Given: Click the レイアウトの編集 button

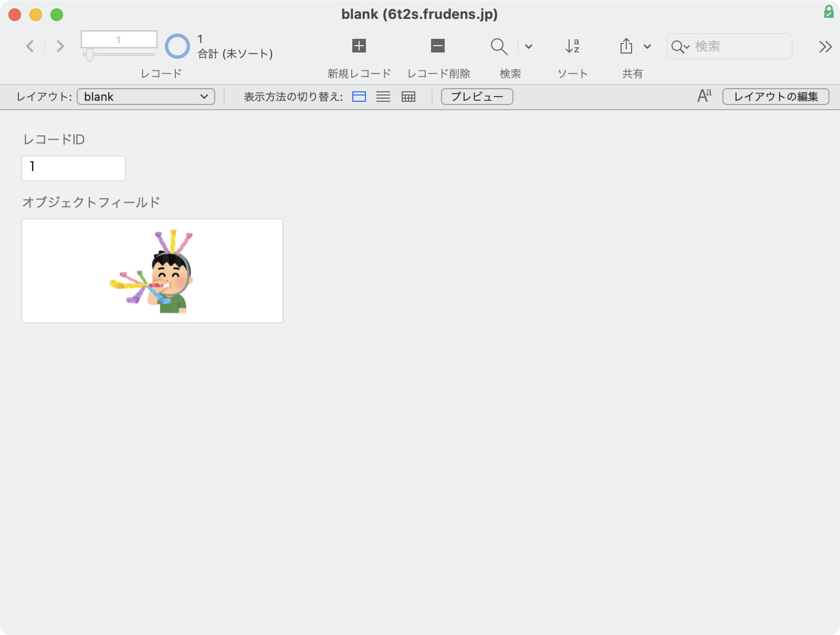Looking at the screenshot, I should pyautogui.click(x=776, y=97).
